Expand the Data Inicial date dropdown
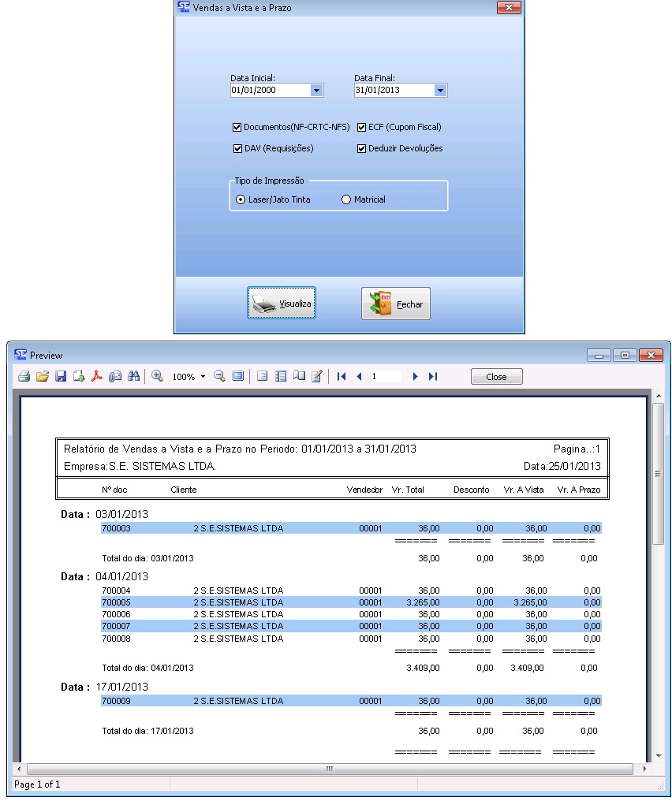 316,91
